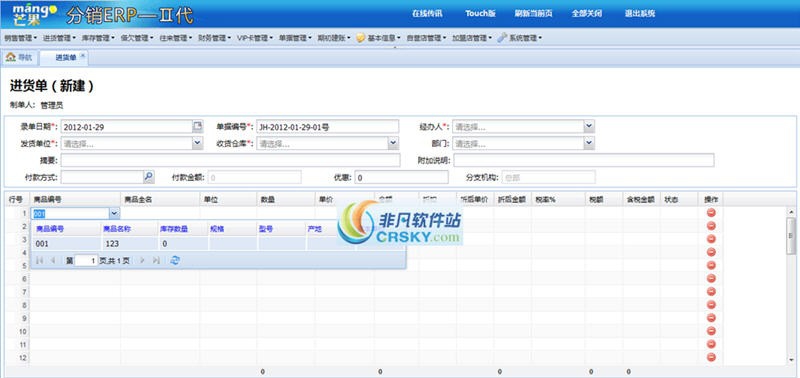Click the grid's vertical scrollbar thumb

tap(791, 235)
